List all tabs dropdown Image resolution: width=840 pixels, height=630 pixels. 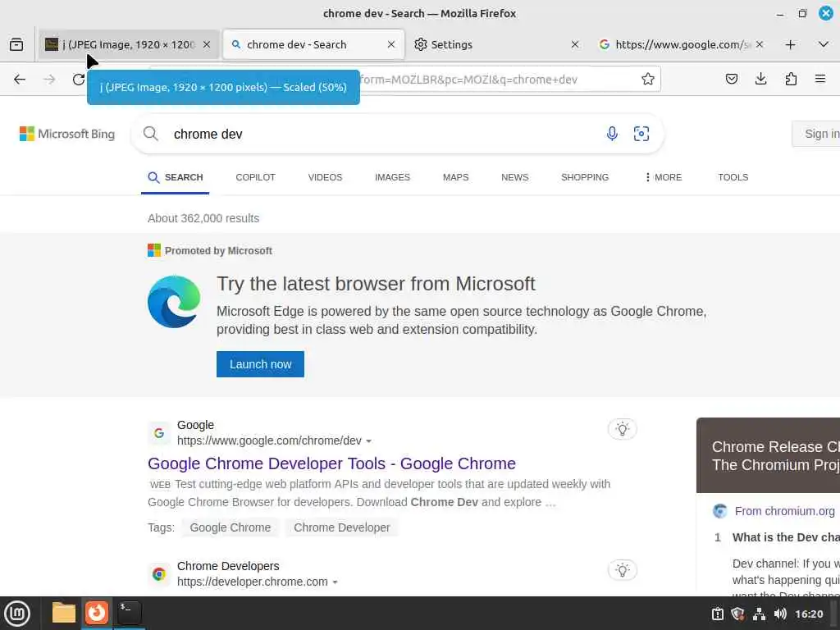click(824, 44)
